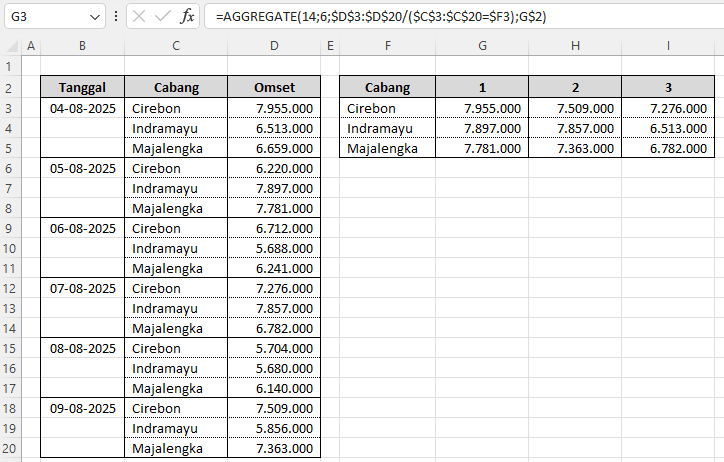Click Cirebon in summary table cell F3
This screenshot has height=462, width=724.
point(387,108)
